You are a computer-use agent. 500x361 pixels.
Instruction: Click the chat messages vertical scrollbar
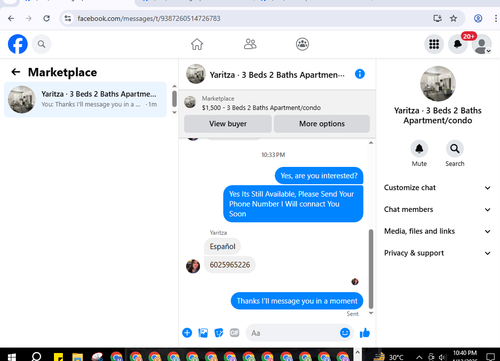pyautogui.click(x=371, y=269)
